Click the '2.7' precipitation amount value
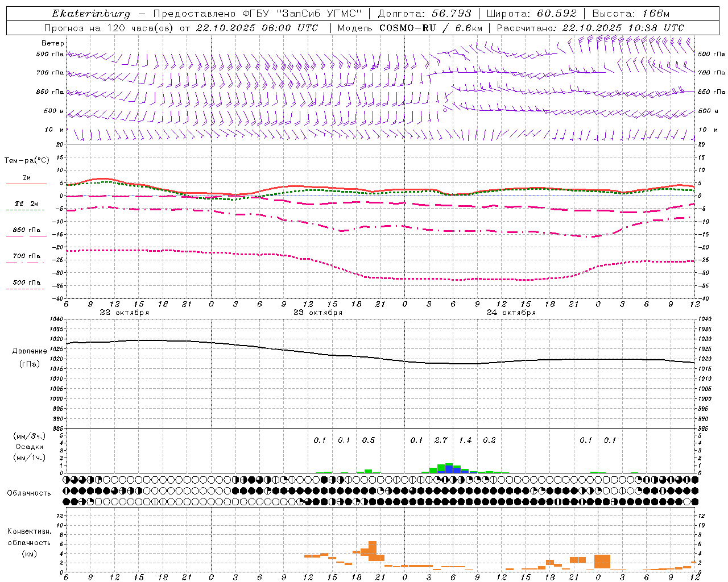Viewport: 728px width, 582px height. (441, 440)
